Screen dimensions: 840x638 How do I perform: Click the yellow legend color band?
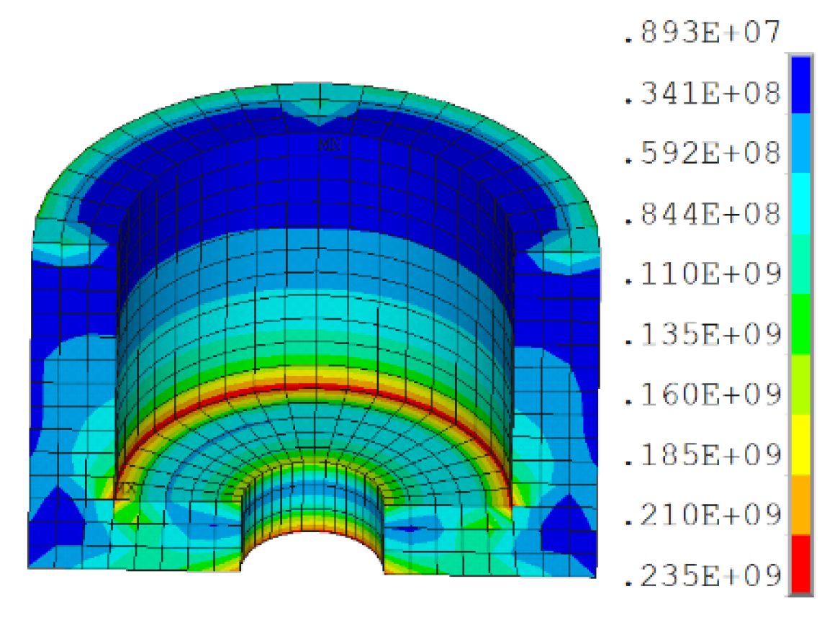click(x=800, y=444)
